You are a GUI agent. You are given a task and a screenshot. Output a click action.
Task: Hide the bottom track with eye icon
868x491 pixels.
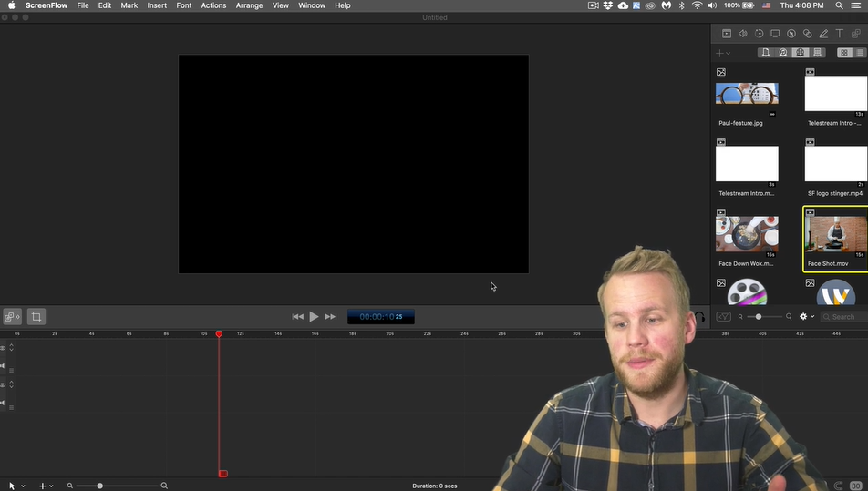(x=3, y=384)
